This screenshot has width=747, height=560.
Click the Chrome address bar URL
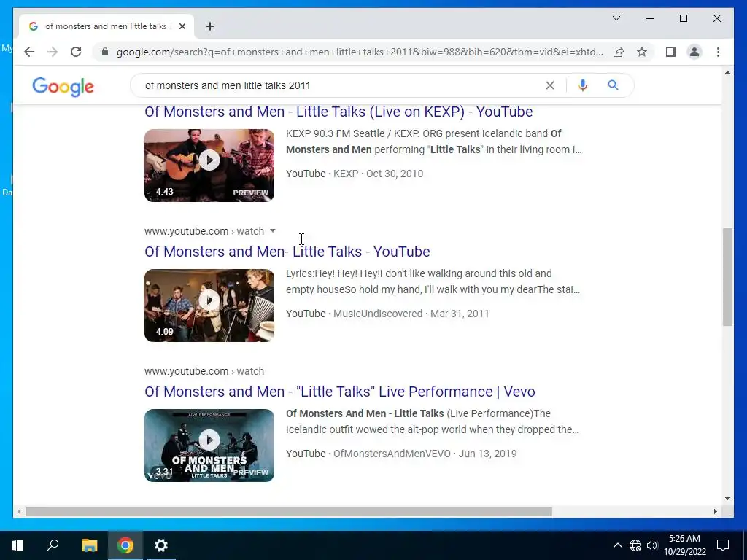[360, 52]
